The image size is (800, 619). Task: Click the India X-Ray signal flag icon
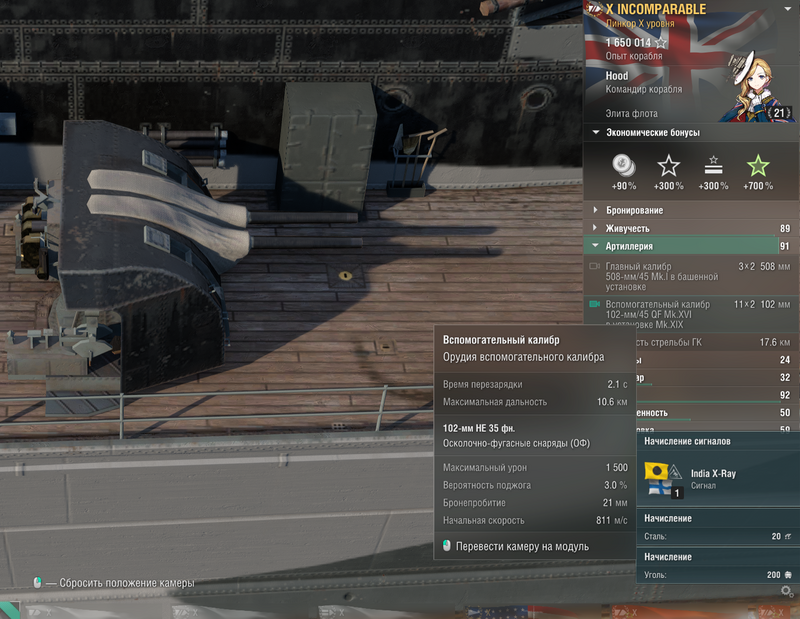(x=663, y=479)
